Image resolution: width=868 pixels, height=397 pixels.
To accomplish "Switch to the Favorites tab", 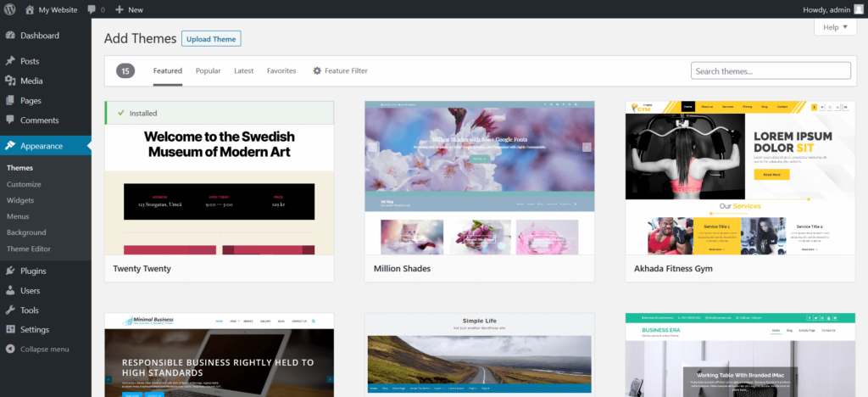I will coord(281,71).
